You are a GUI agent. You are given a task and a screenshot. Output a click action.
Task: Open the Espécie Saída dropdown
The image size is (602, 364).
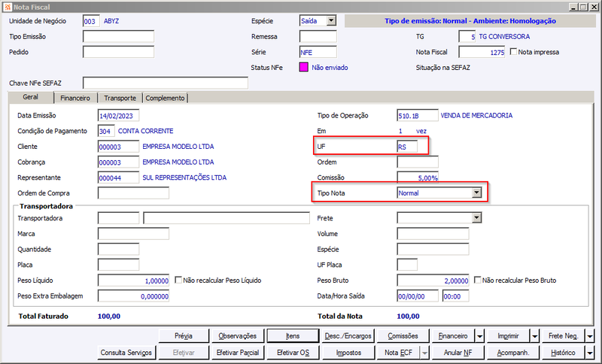click(331, 21)
